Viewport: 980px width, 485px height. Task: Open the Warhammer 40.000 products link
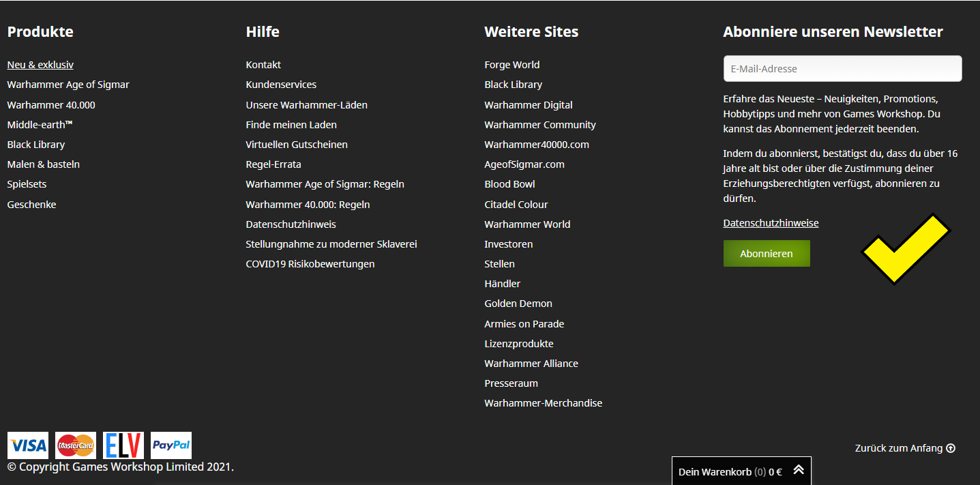pos(51,105)
